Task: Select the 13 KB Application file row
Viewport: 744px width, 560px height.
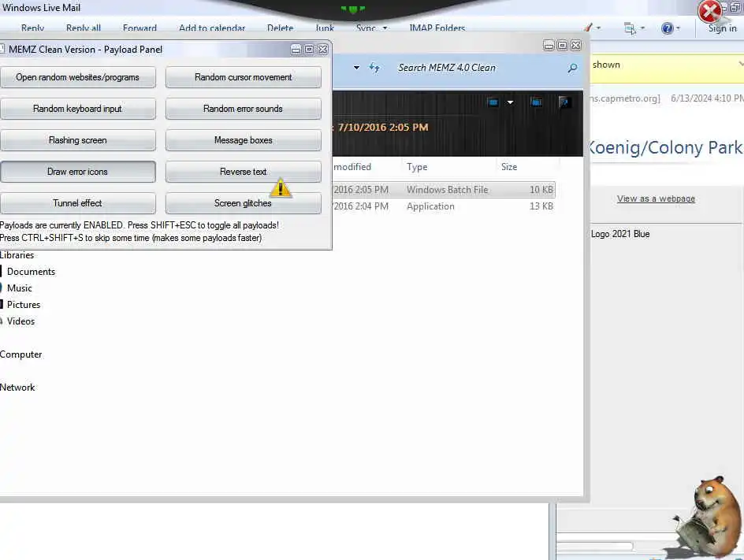Action: (444, 206)
